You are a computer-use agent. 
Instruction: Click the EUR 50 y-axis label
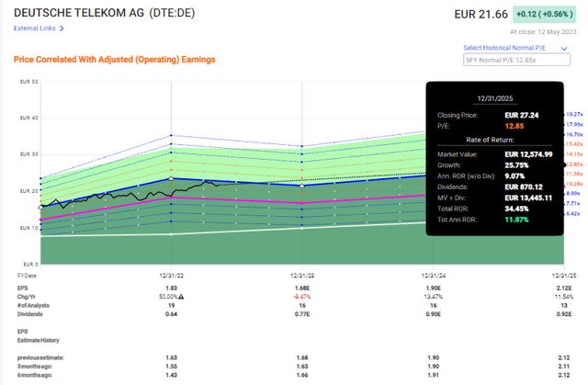pyautogui.click(x=28, y=82)
